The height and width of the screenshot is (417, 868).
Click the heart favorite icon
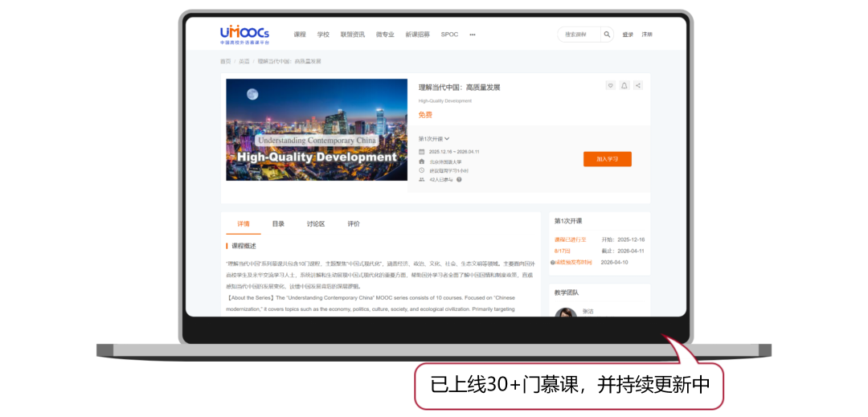tap(610, 86)
